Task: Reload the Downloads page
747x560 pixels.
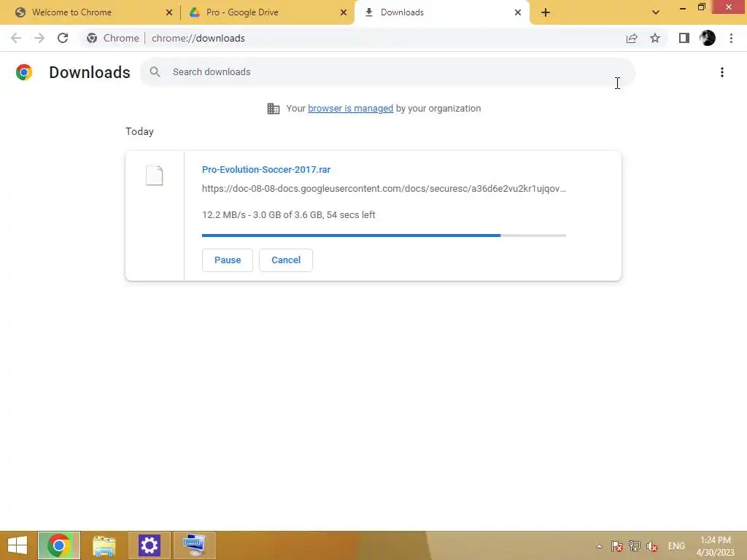Action: [x=63, y=38]
